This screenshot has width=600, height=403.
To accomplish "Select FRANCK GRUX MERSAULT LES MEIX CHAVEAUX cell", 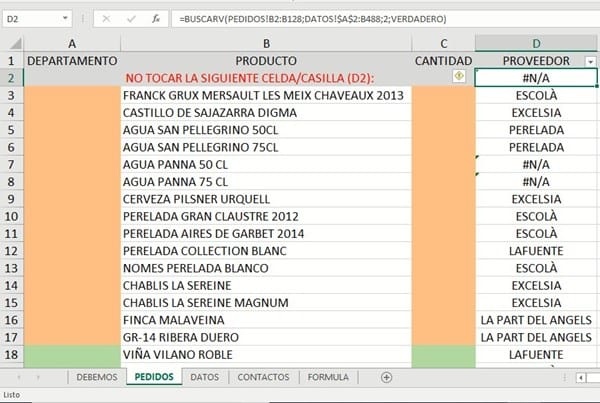I will coord(266,95).
